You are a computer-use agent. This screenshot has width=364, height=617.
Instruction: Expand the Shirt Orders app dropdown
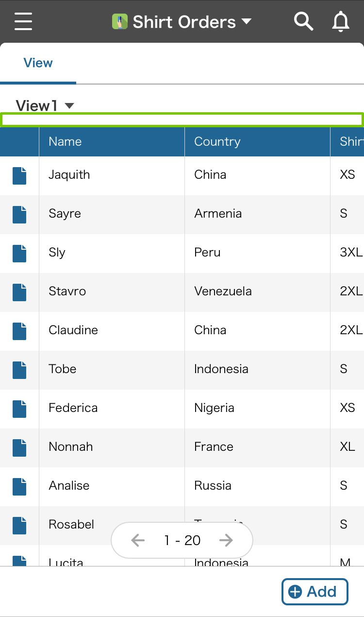click(247, 22)
